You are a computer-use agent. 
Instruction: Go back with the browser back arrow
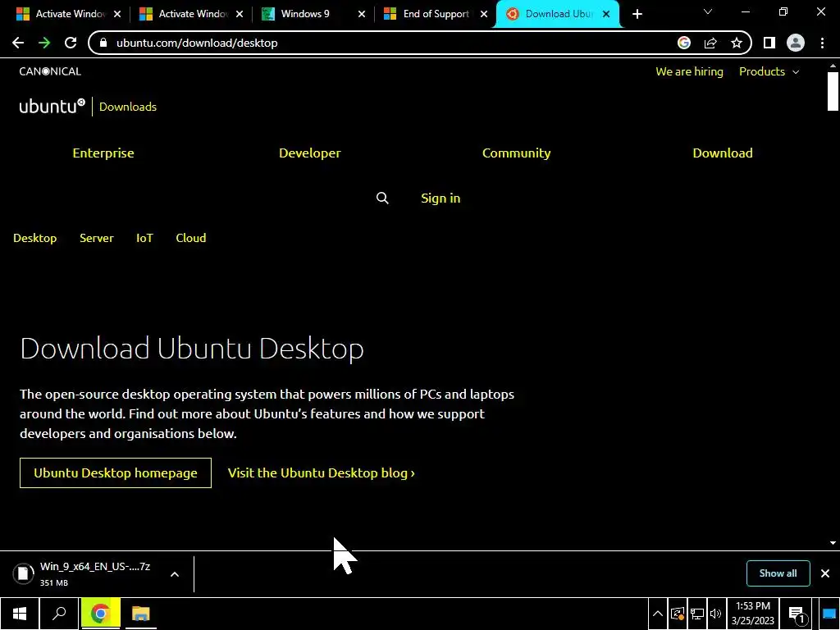point(18,43)
